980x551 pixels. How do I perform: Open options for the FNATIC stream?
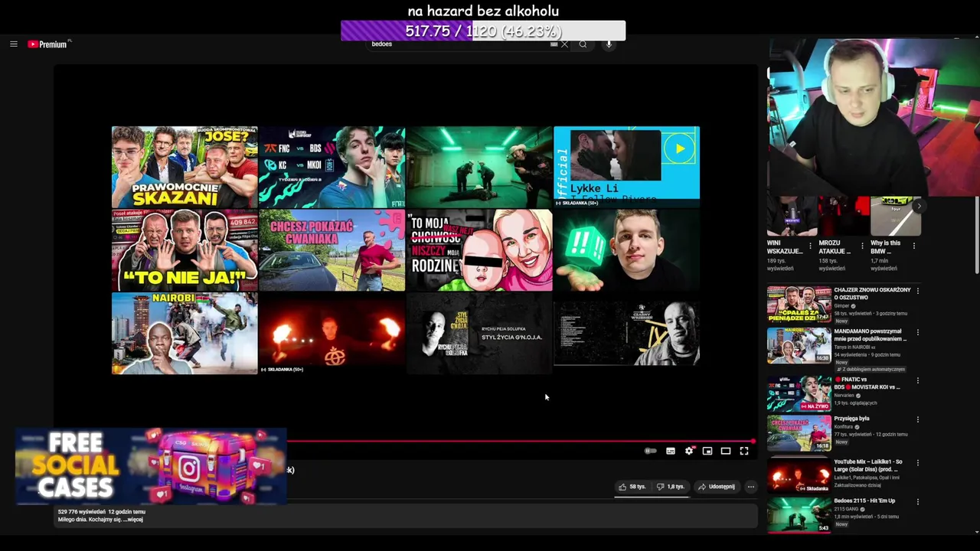point(917,380)
